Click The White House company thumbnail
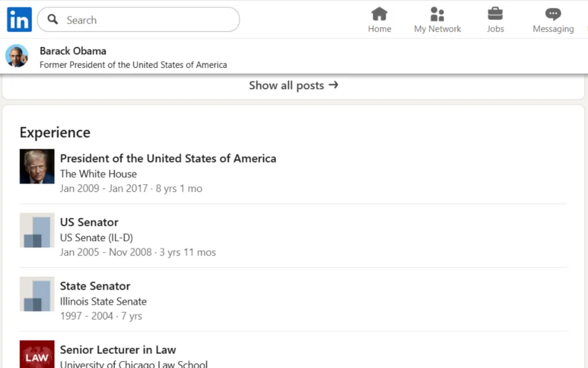The image size is (588, 368). (x=37, y=167)
